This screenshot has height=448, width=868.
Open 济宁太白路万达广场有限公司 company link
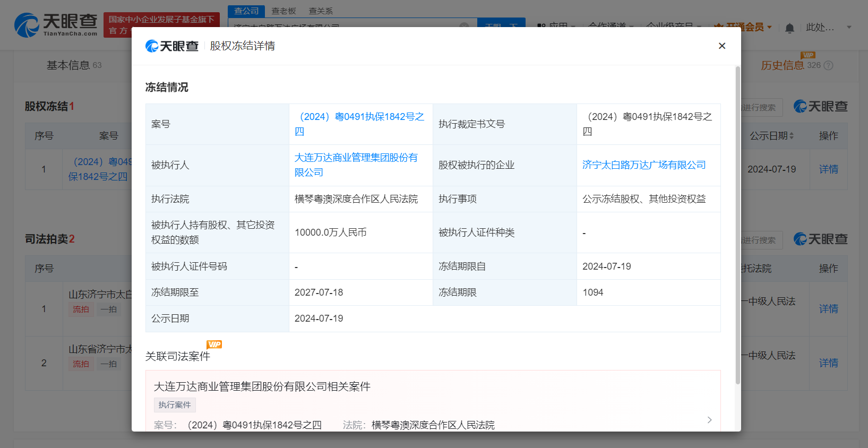tap(643, 165)
